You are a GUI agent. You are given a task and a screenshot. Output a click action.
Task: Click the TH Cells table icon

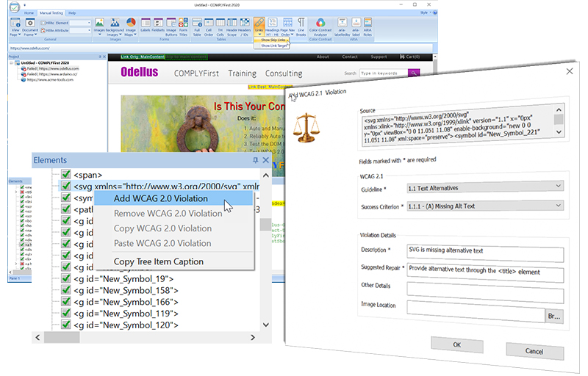220,26
